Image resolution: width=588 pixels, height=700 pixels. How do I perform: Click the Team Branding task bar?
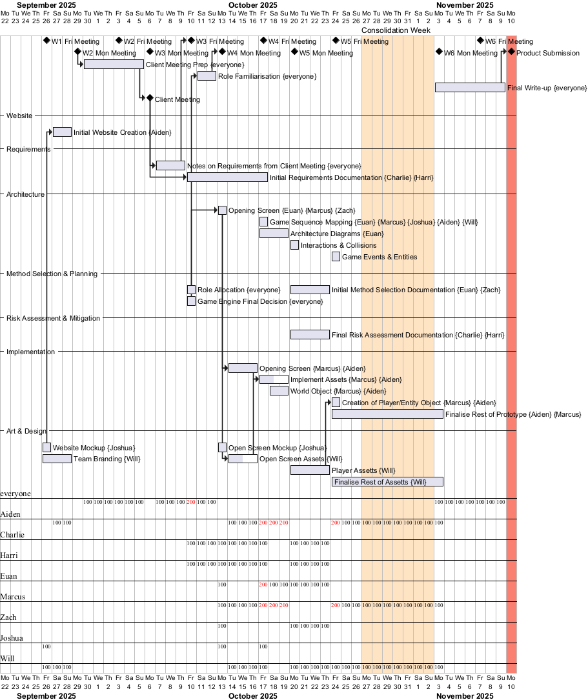[57, 459]
